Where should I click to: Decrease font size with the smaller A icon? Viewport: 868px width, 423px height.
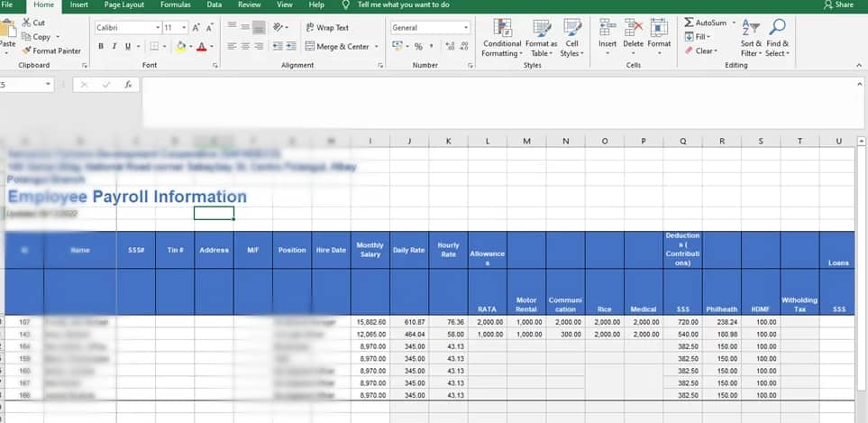coord(210,28)
